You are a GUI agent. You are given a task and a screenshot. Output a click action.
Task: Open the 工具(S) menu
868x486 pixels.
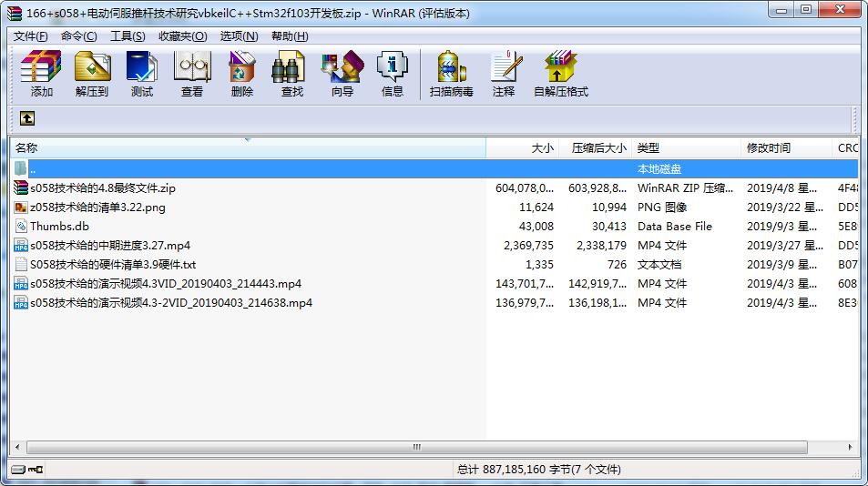[128, 35]
